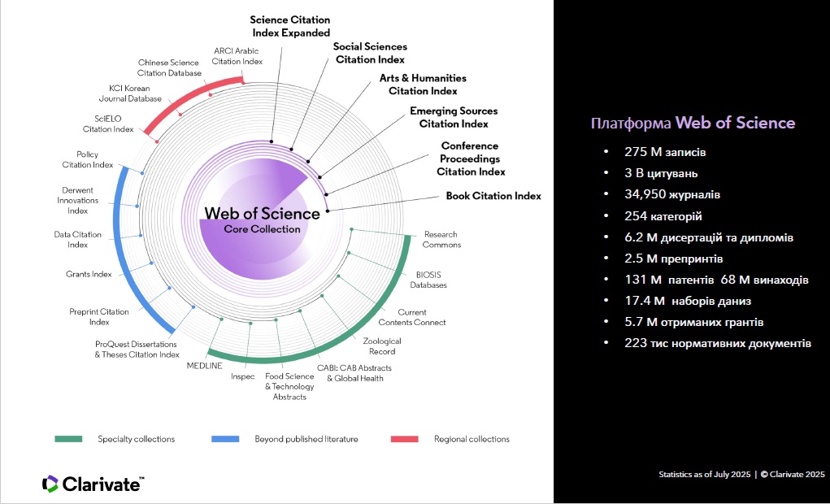
Task: Open Conference Proceedings Citation Index label
Action: (x=471, y=159)
